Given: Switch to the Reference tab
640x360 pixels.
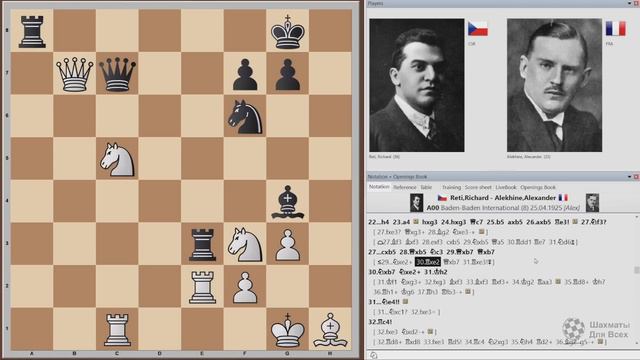Looking at the screenshot, I should click(404, 187).
